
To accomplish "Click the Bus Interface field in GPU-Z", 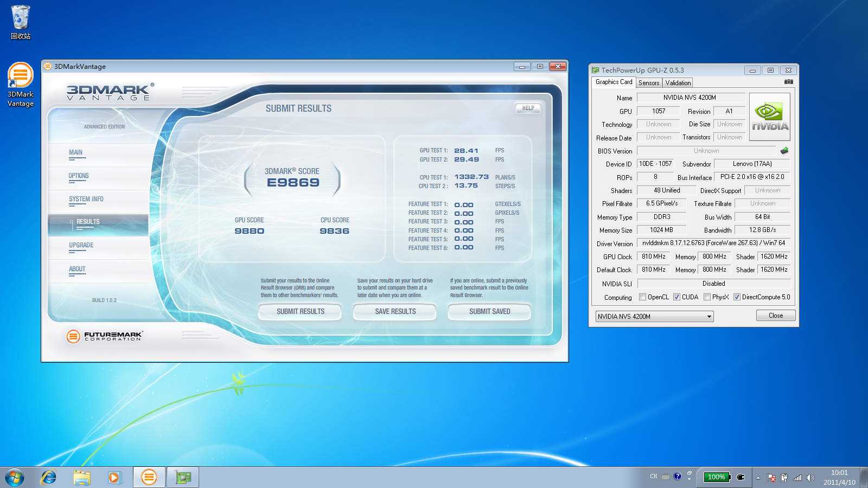I will pyautogui.click(x=752, y=177).
